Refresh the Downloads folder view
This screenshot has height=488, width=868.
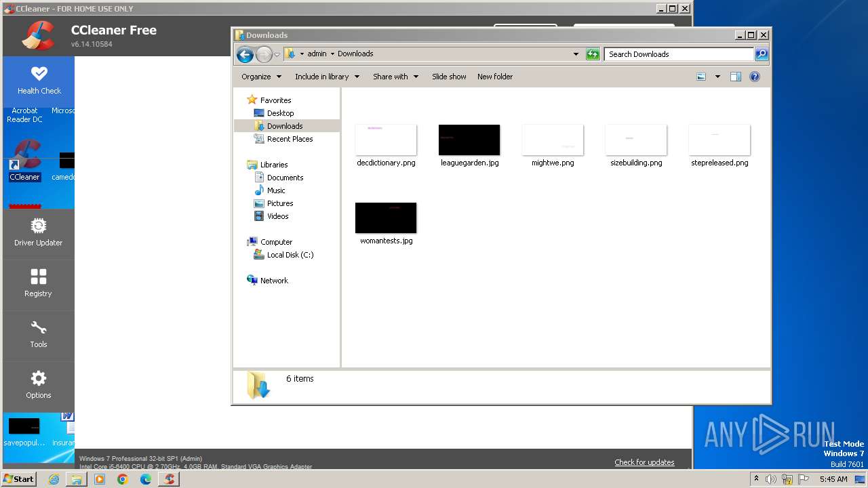point(593,54)
